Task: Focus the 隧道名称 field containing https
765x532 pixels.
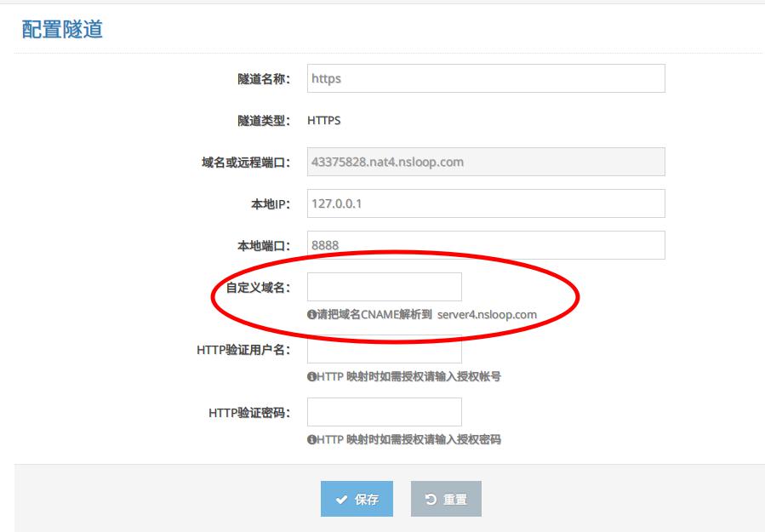Action: coord(485,78)
